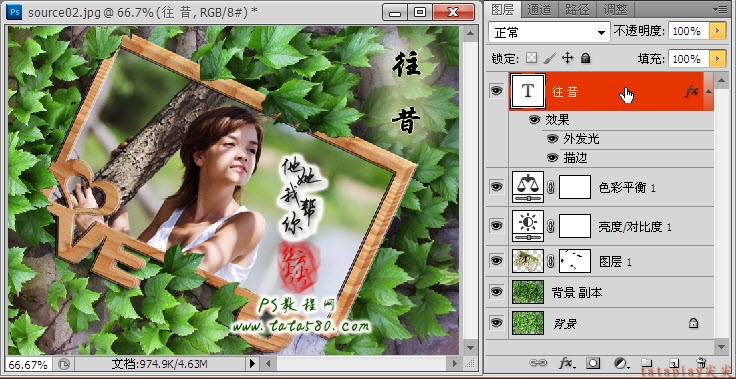The width and height of the screenshot is (736, 379).
Task: Collapse the effects list of 往昔 layer
Action: tap(708, 92)
